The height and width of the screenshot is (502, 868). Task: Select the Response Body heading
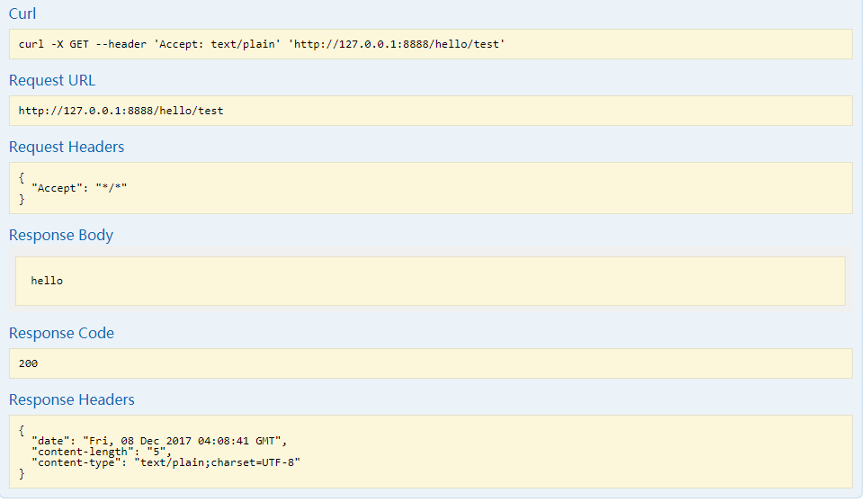[x=61, y=235]
